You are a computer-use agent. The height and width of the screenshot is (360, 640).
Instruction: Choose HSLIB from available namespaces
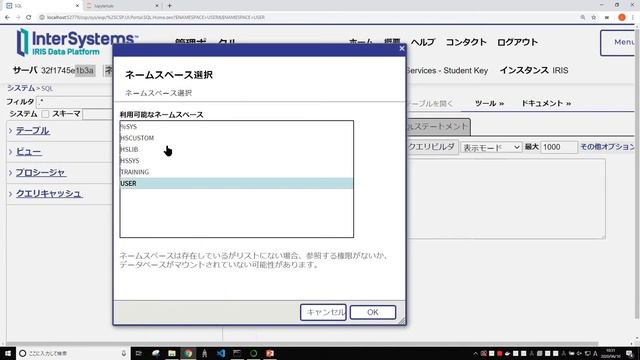[236, 149]
